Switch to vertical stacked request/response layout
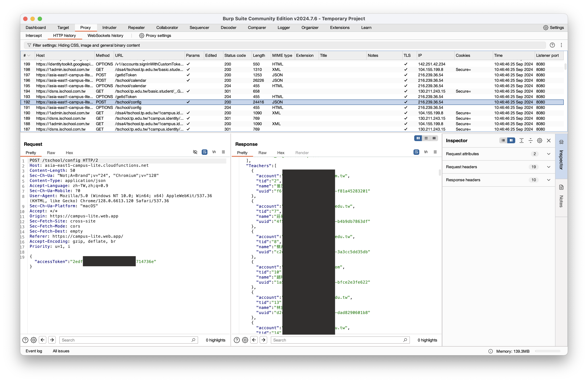This screenshot has height=382, width=588. (x=426, y=138)
